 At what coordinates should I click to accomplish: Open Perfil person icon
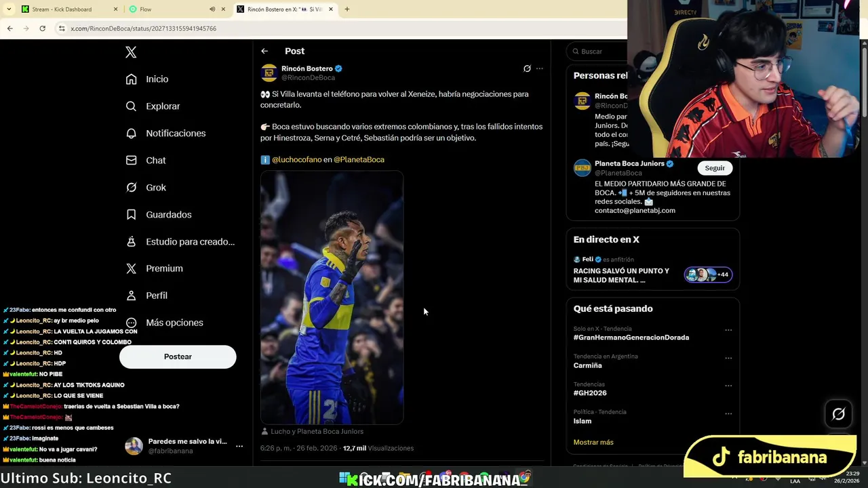click(x=132, y=296)
